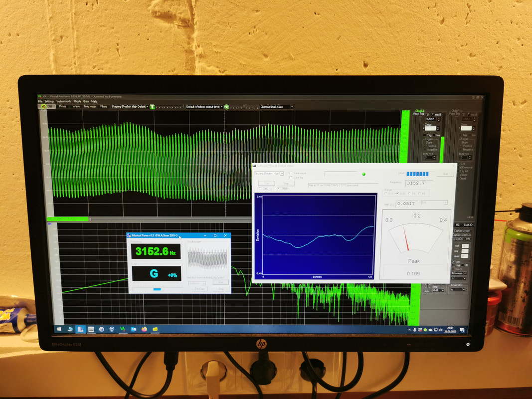The image size is (532, 399).
Task: Click the Ch A Delta Th stepper
Action: click(x=434, y=158)
